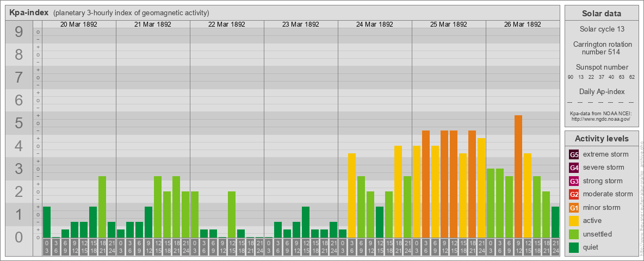Screen dimensions: 644x261
Task: Click the yellow 3-6 bar on 24 Mar 1892
Action: tap(351, 195)
